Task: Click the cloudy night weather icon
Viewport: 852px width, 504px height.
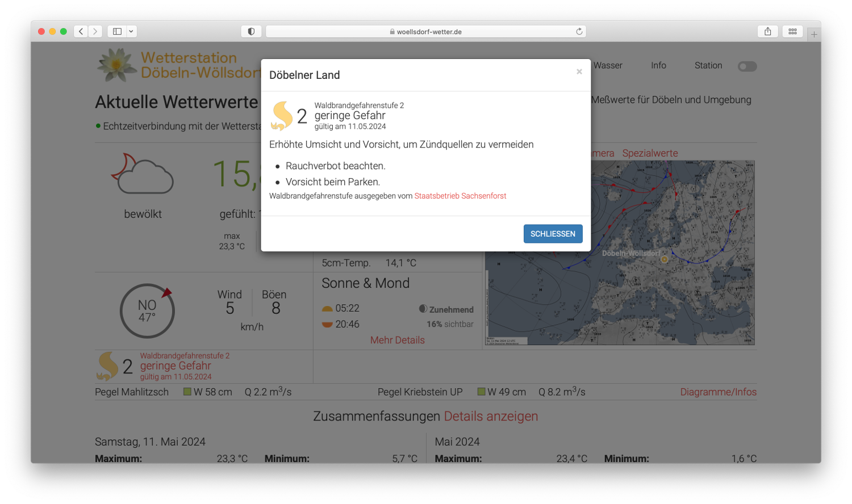Action: [x=142, y=174]
